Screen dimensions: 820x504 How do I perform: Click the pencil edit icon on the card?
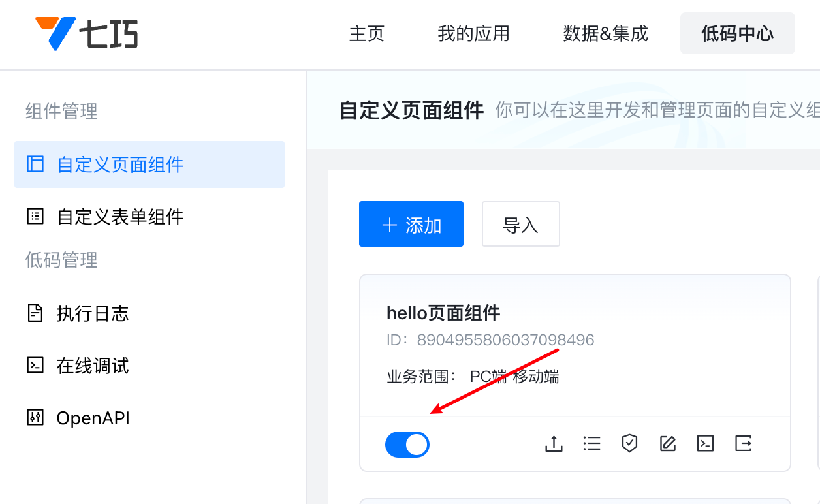click(x=667, y=444)
